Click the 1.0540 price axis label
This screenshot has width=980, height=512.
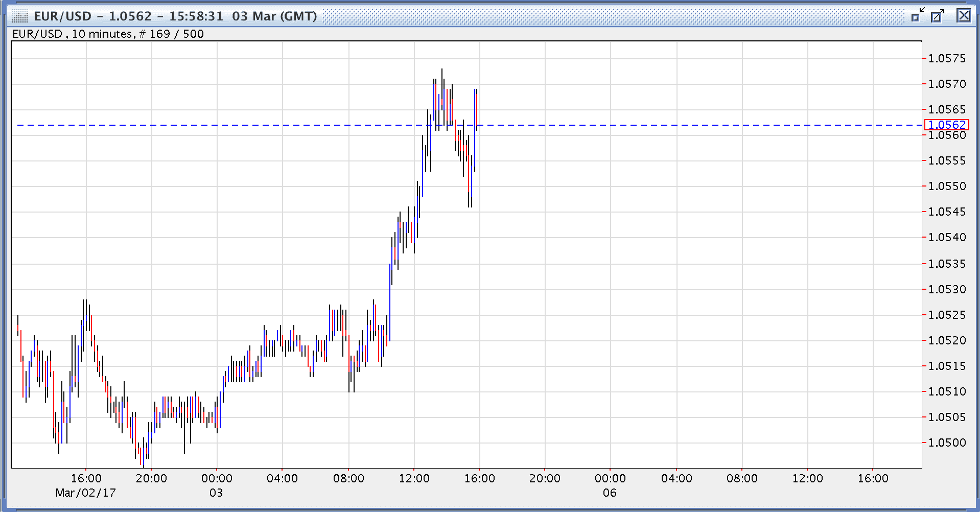click(x=947, y=237)
